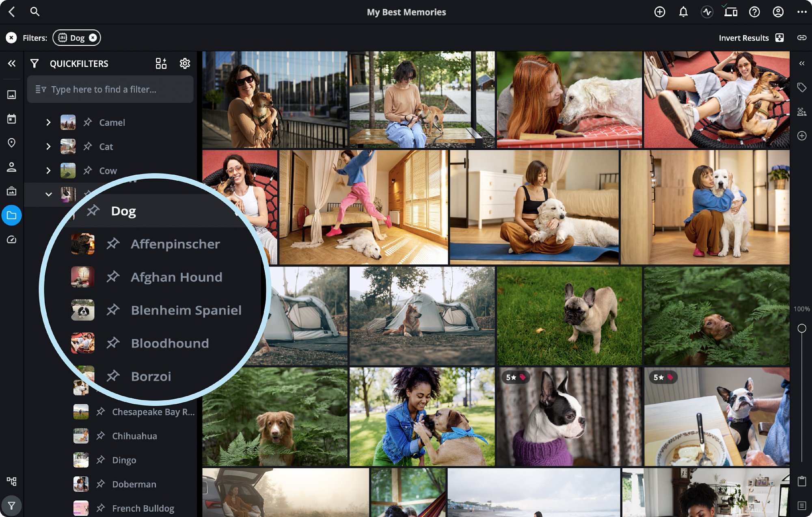Click the add (plus circle) icon in header
Image resolution: width=812 pixels, height=517 pixels.
660,12
